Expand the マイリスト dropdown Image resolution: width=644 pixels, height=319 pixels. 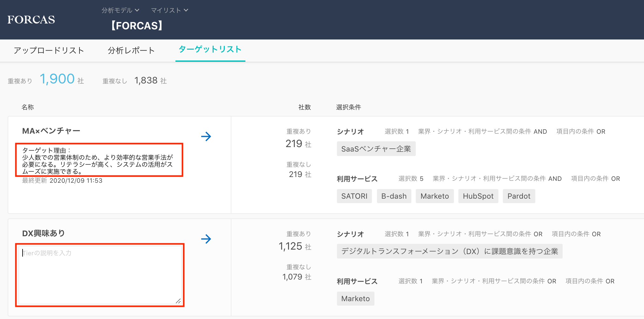169,10
